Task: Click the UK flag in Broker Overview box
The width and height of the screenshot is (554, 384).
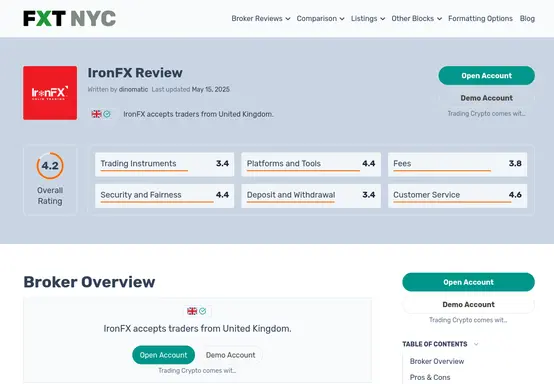Action: pyautogui.click(x=192, y=311)
